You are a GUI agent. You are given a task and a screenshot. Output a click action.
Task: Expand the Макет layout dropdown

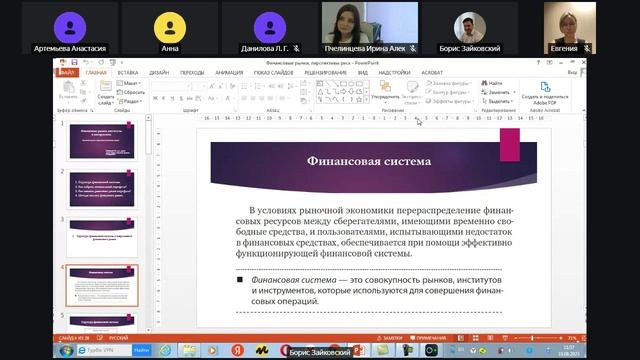129,83
